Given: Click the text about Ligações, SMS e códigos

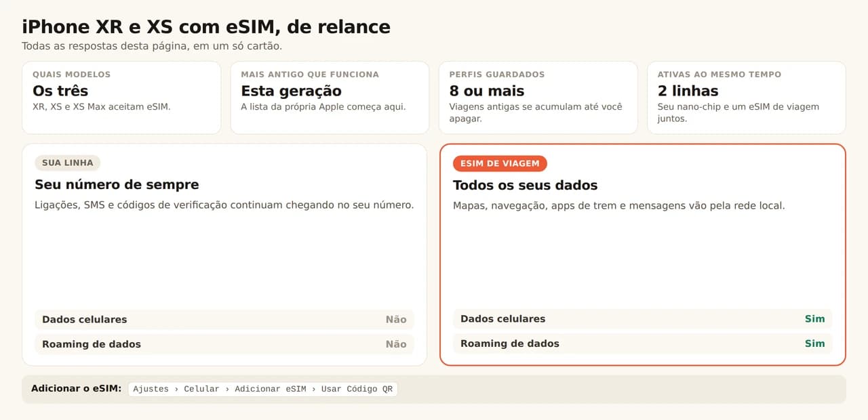Looking at the screenshot, I should point(224,205).
